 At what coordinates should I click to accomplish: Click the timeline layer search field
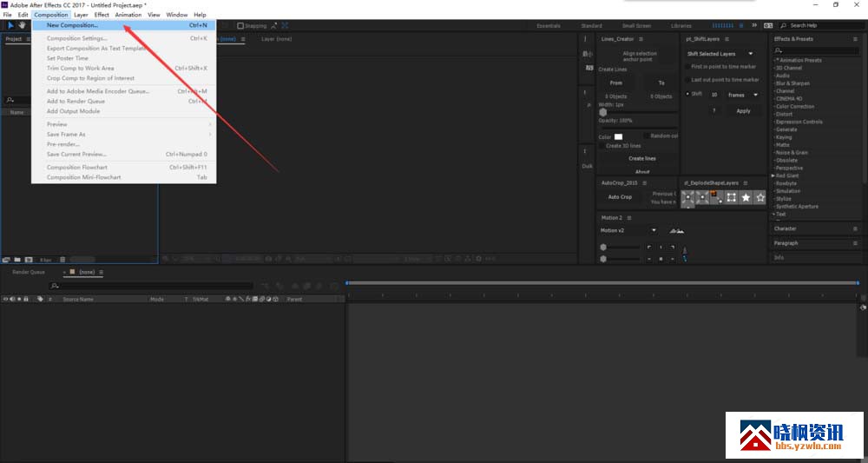coord(152,286)
